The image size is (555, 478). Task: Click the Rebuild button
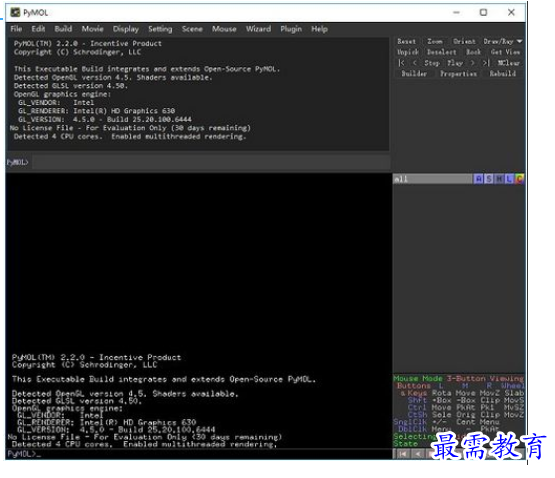pyautogui.click(x=503, y=74)
